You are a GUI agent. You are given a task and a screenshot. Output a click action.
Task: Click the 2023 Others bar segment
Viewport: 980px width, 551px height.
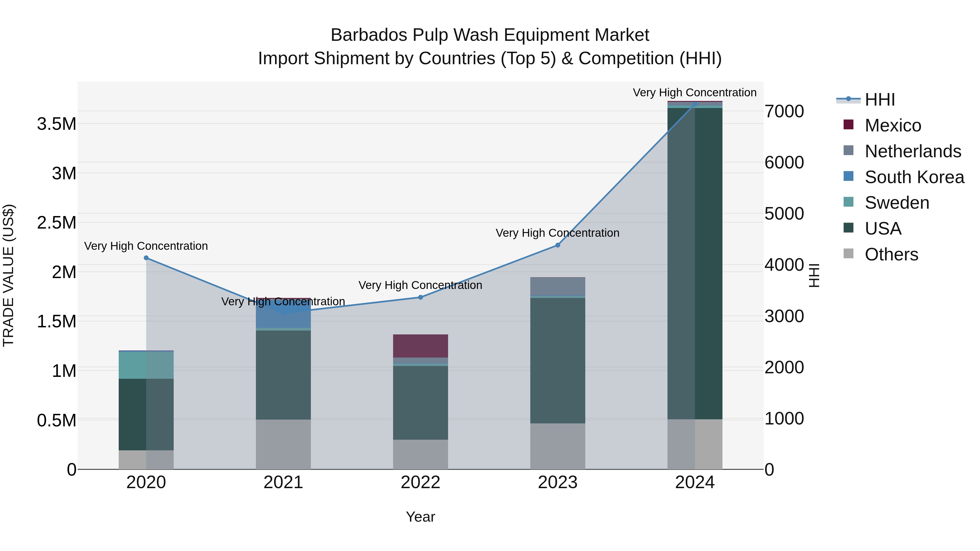(558, 447)
